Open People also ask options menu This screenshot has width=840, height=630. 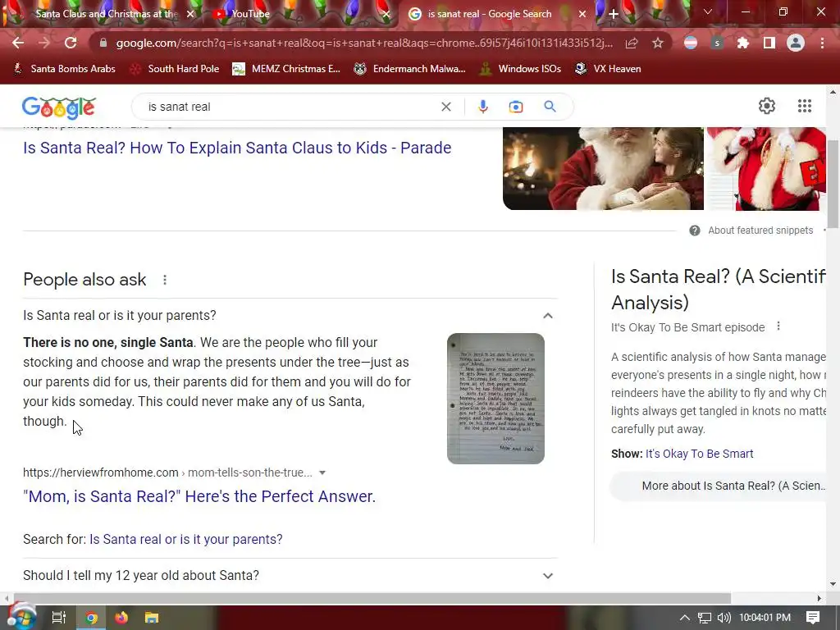coord(164,280)
